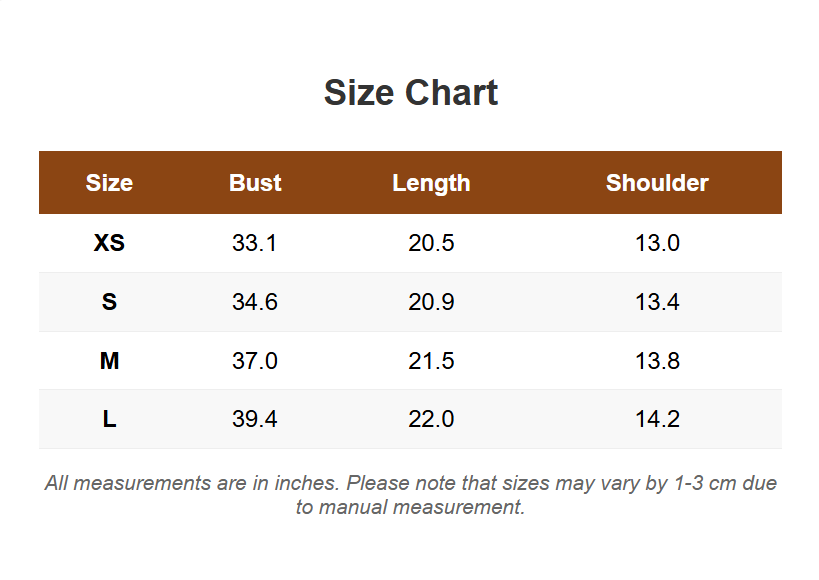The image size is (819, 580).
Task: Click the M size row label
Action: coord(109,361)
